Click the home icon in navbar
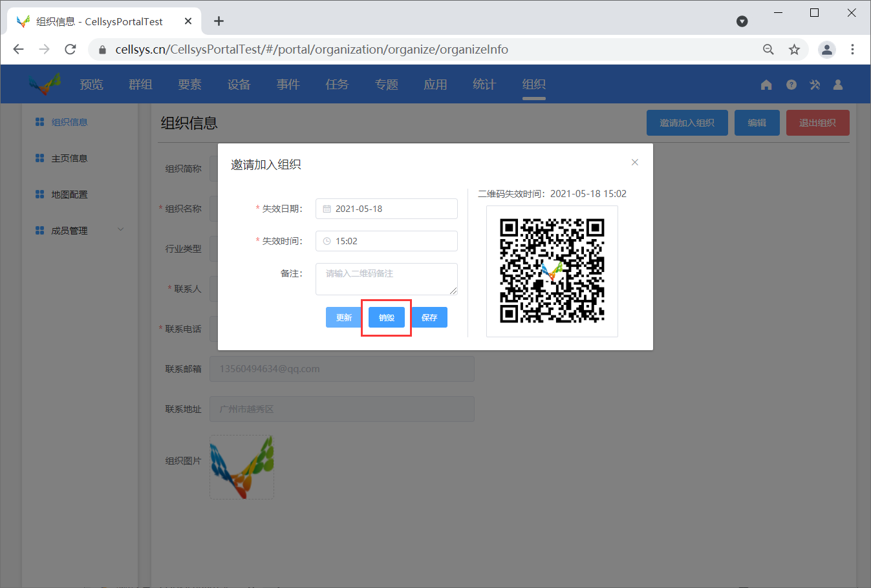 point(766,85)
